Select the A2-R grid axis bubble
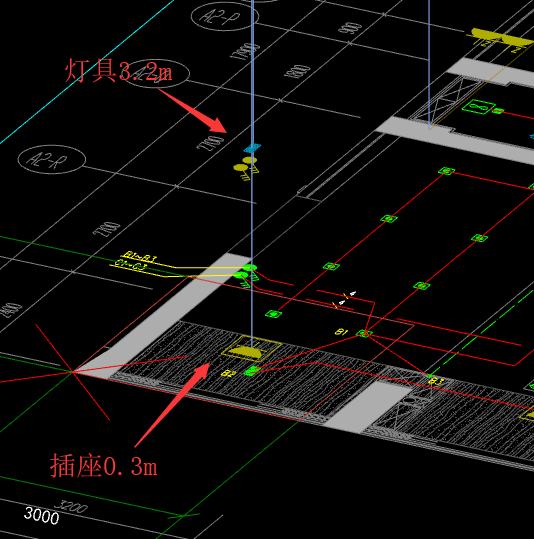534x539 pixels. (52, 160)
